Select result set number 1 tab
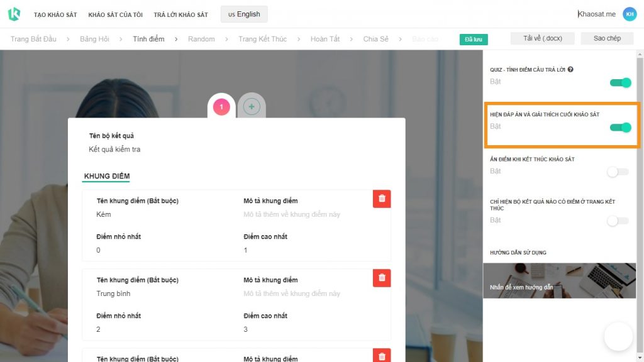Image resolution: width=644 pixels, height=362 pixels. click(221, 107)
